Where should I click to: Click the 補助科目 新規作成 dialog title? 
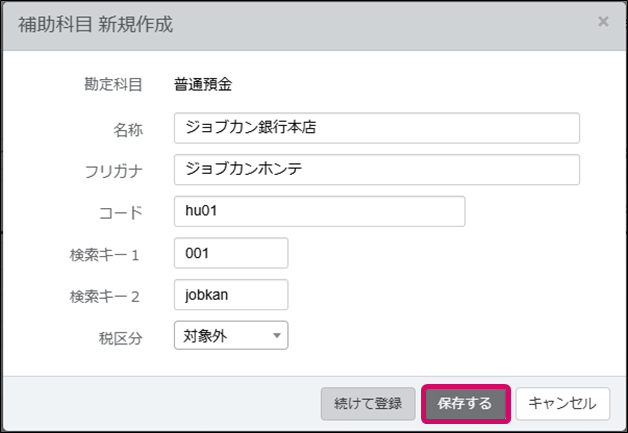pos(96,25)
